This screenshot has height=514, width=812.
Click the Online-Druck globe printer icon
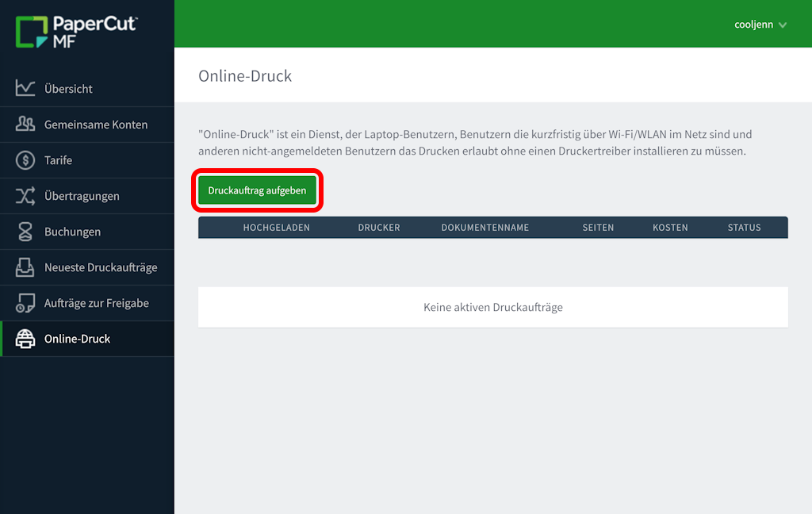[x=25, y=339]
